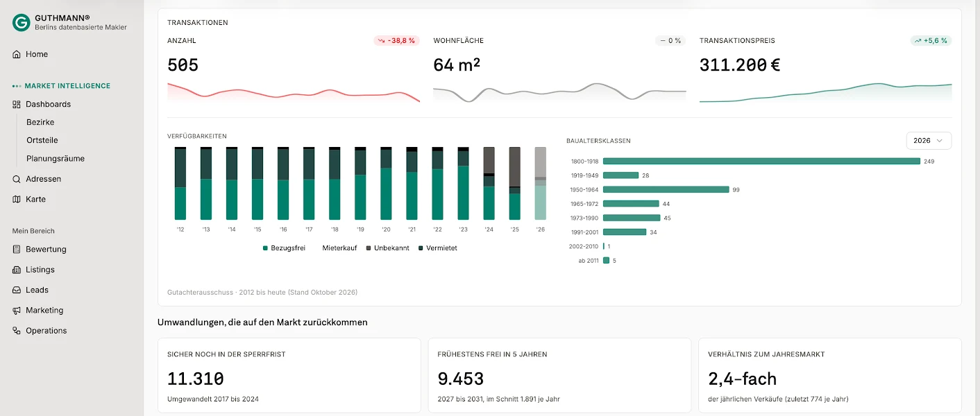Open the Bezirke dashboard
The width and height of the screenshot is (980, 416).
tap(40, 122)
